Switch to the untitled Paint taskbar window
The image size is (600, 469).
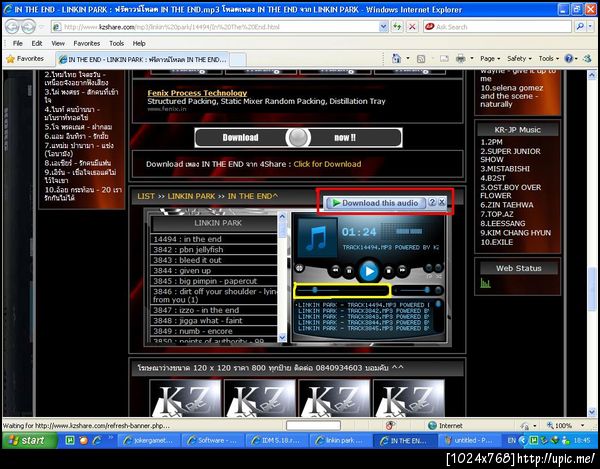(468, 440)
